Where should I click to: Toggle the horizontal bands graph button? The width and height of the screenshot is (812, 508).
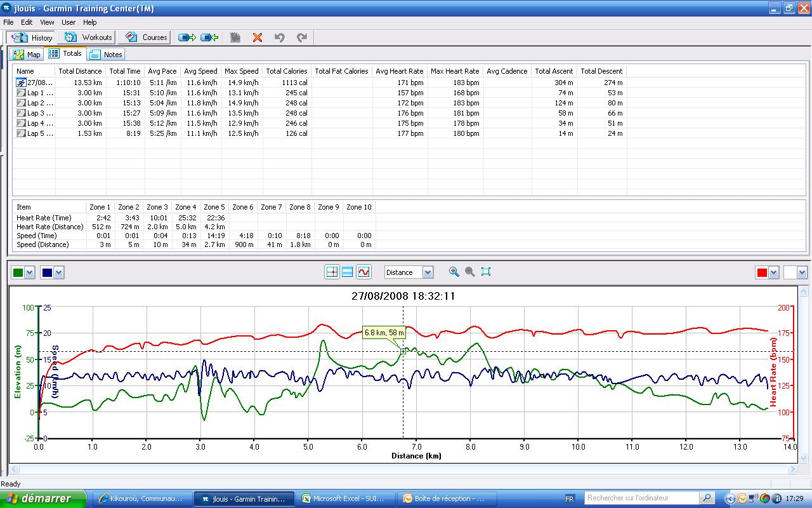(x=348, y=272)
